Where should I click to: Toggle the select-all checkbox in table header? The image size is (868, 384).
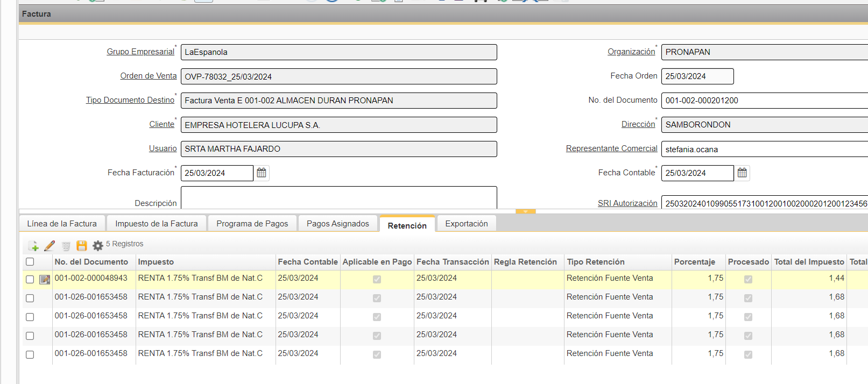tap(30, 262)
